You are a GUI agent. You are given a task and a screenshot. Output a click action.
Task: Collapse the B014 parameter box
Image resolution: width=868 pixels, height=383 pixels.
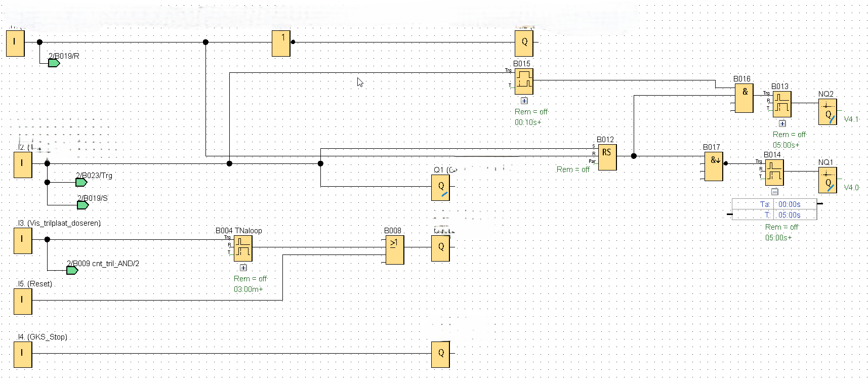click(774, 192)
